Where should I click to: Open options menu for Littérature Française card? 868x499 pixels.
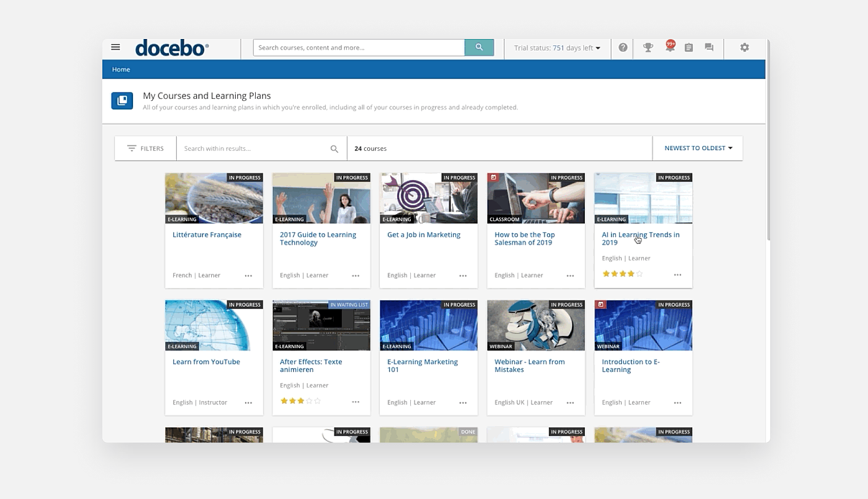point(249,276)
